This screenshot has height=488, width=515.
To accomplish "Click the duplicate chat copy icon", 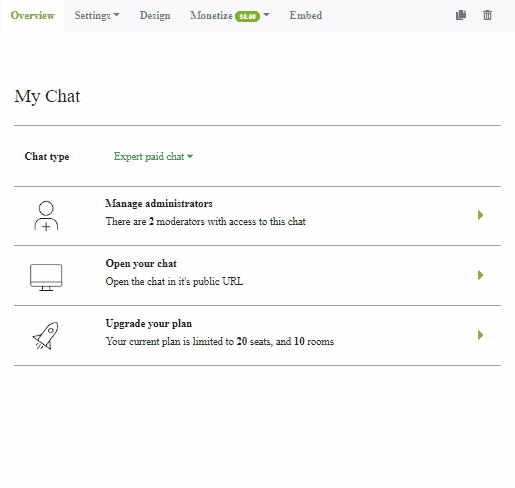I will 461,15.
